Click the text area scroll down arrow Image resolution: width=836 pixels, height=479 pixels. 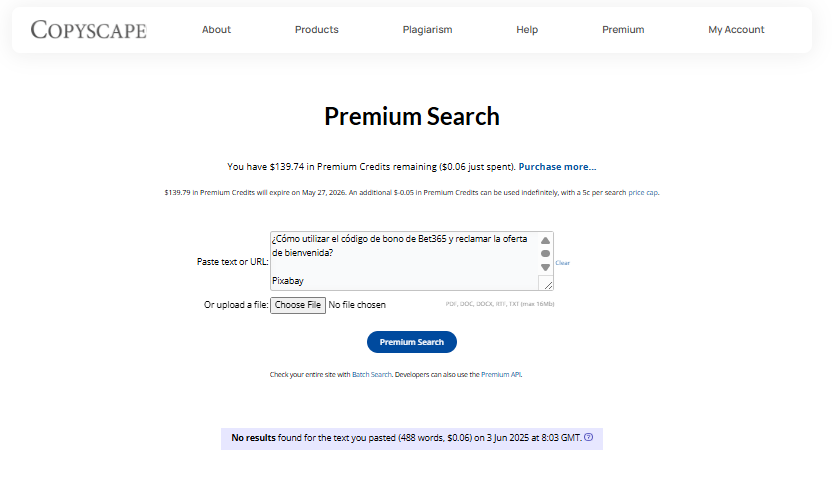(x=545, y=267)
